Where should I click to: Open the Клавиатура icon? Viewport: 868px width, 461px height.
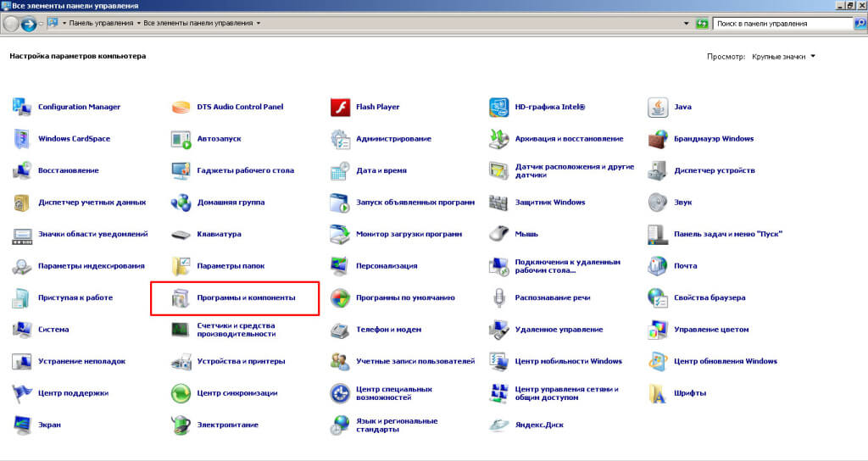(x=181, y=234)
